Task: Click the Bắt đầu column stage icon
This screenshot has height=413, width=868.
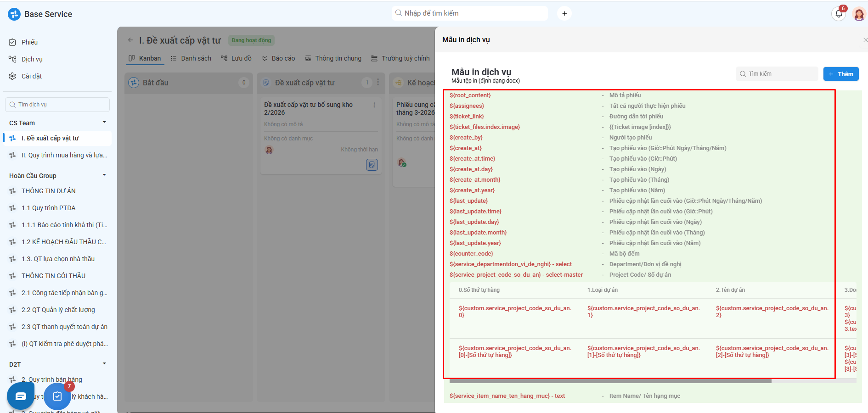Action: point(134,83)
